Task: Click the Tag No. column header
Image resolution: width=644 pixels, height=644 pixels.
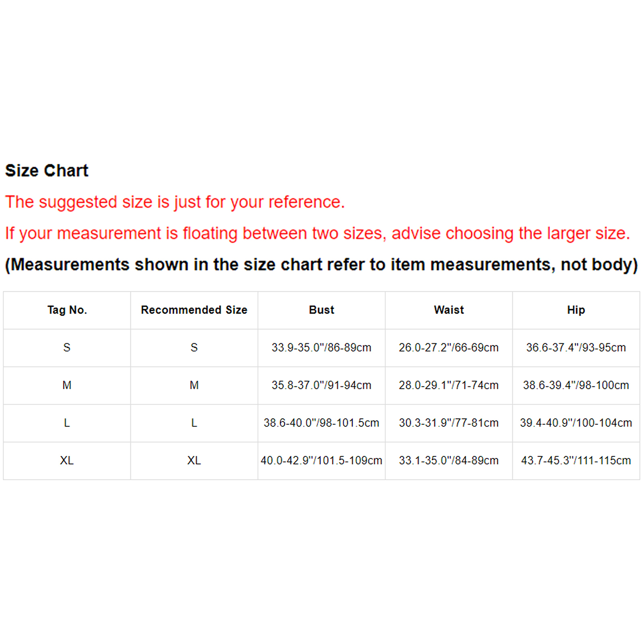Action: pos(67,310)
